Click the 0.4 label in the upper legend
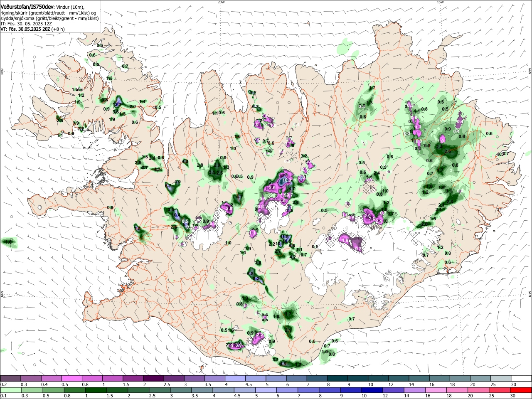The height and width of the screenshot is (399, 532). pyautogui.click(x=44, y=384)
